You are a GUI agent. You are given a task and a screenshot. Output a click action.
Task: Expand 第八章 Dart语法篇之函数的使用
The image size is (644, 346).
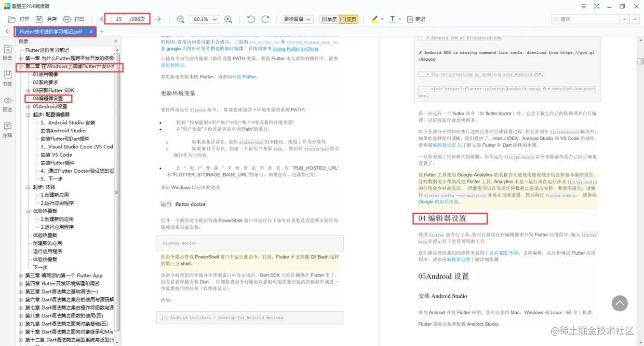tap(21, 315)
